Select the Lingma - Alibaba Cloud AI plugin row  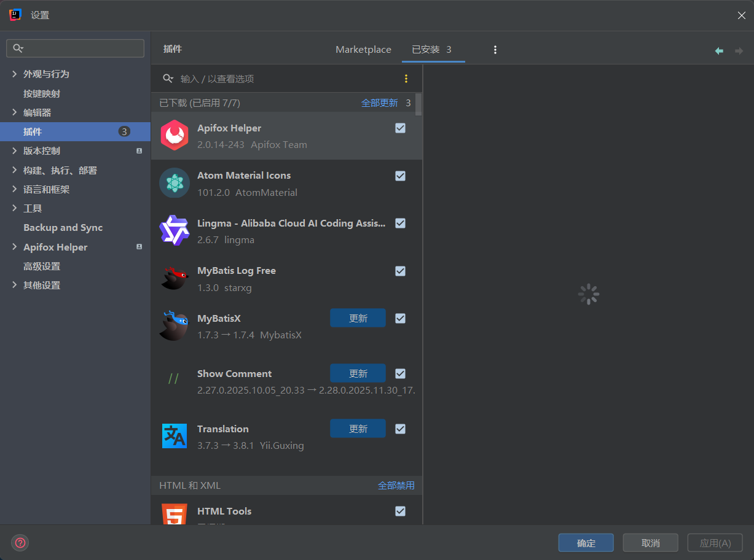pos(286,231)
